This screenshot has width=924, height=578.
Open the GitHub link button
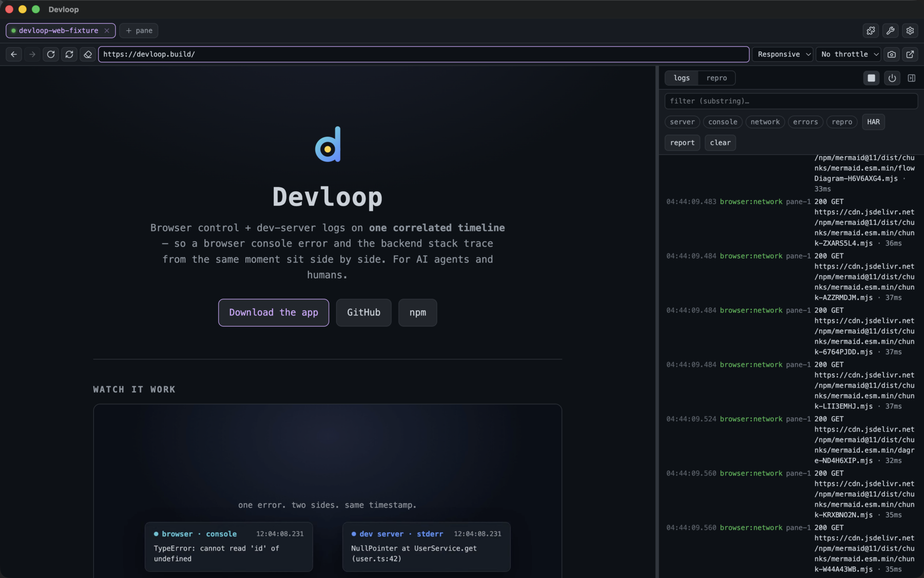pyautogui.click(x=363, y=312)
